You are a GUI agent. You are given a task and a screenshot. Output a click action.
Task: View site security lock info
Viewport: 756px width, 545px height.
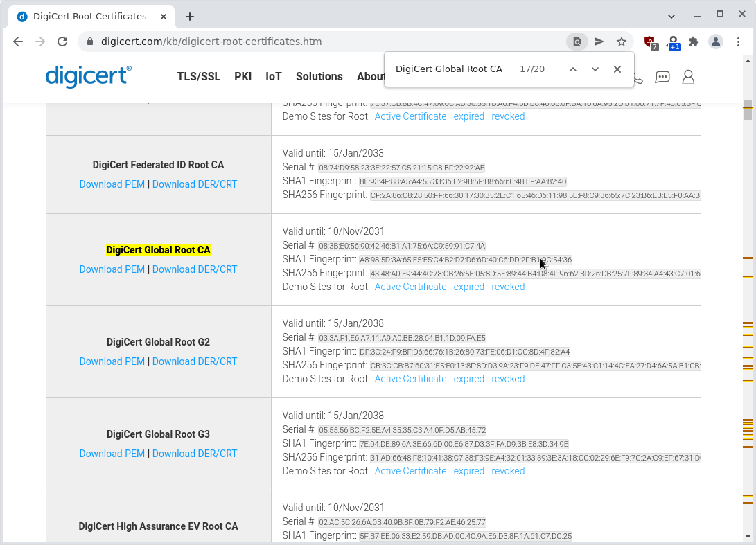tap(89, 42)
